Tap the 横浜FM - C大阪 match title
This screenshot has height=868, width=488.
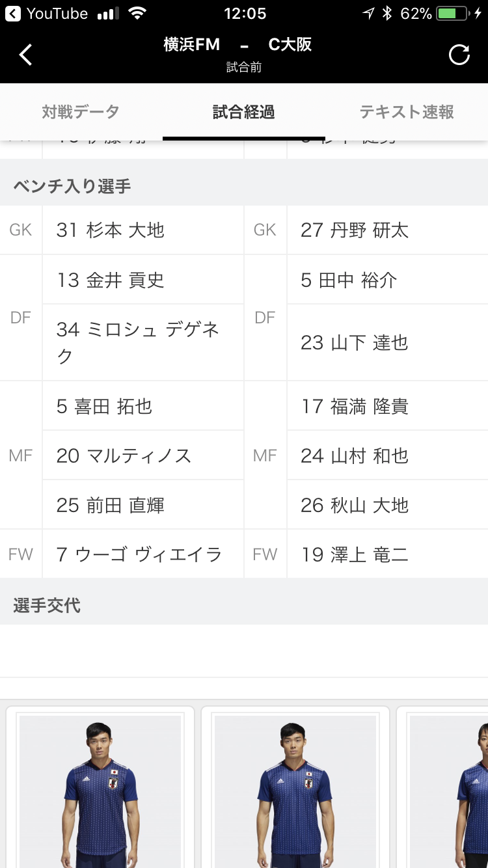[237, 45]
